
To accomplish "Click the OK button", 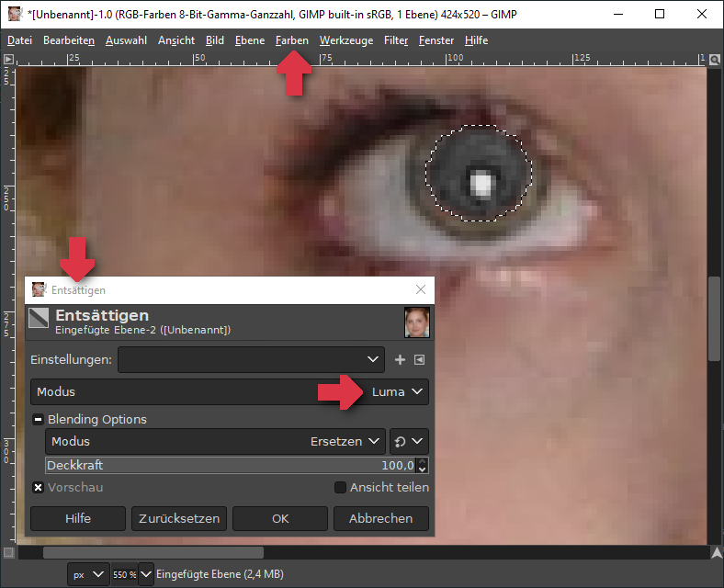I will click(x=280, y=518).
